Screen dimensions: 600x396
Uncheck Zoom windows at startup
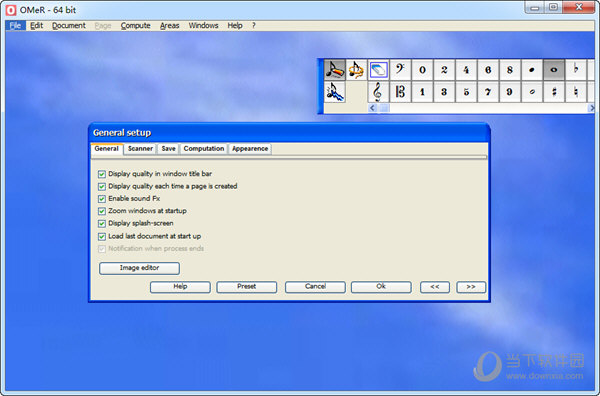(101, 211)
